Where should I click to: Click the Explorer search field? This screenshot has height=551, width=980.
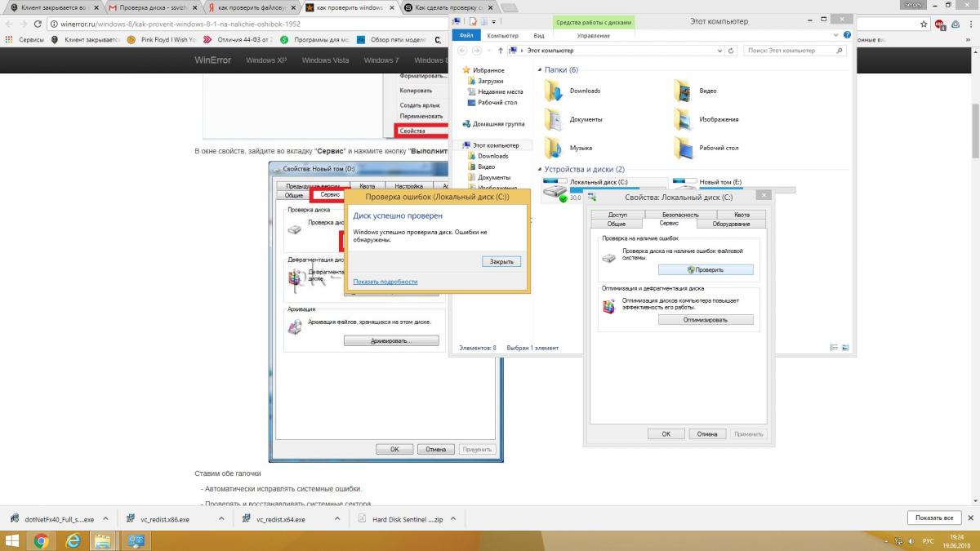792,51
